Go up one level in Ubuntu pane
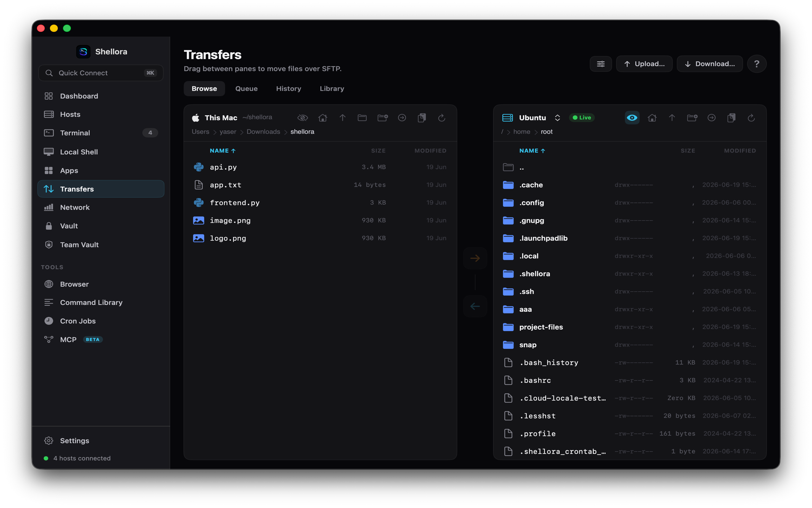This screenshot has height=508, width=812. coord(672,117)
